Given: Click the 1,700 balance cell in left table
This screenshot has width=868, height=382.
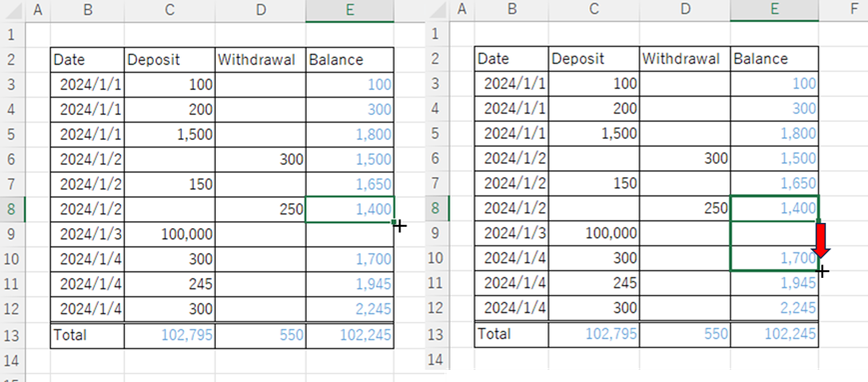Looking at the screenshot, I should click(x=350, y=259).
